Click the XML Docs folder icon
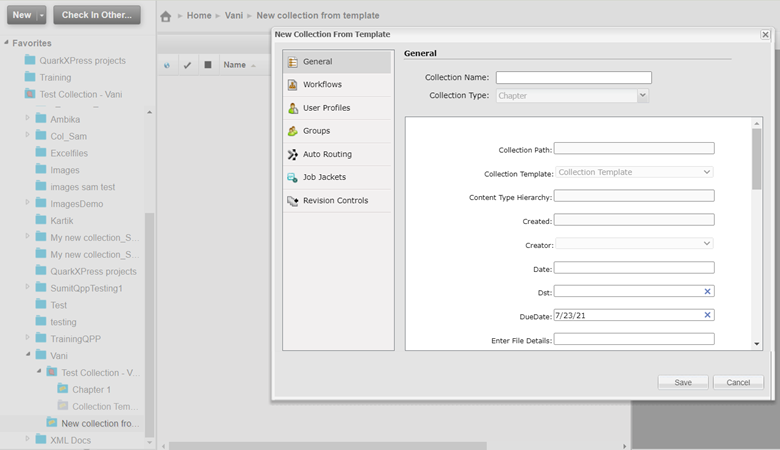This screenshot has height=450, width=780. pos(41,440)
